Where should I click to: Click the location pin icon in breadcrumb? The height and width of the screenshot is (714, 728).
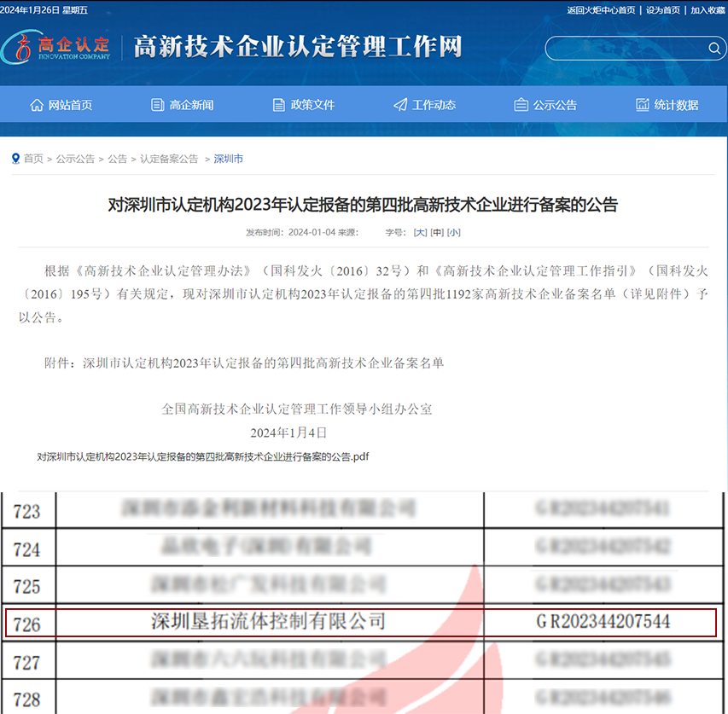[16, 159]
